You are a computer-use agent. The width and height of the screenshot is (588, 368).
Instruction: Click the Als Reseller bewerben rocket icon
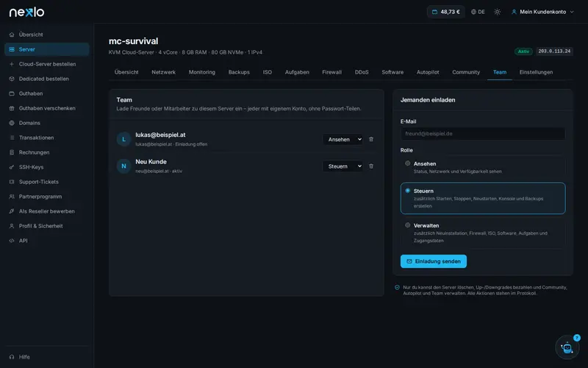12,211
